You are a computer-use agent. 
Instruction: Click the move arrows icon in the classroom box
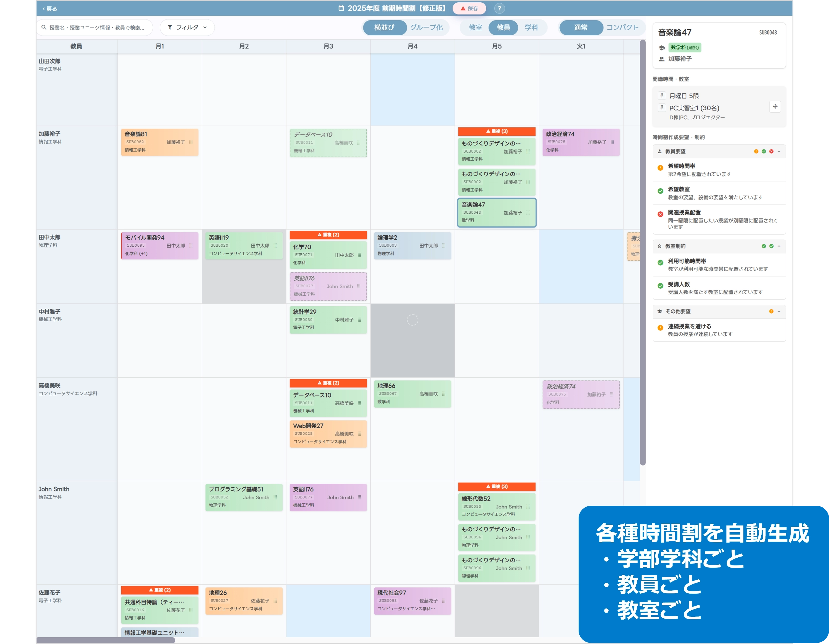(x=775, y=107)
